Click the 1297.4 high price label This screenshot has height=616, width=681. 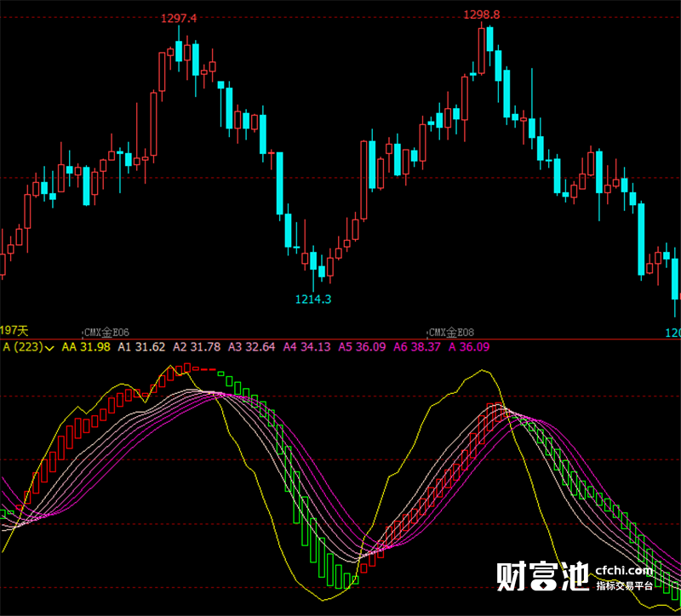click(x=179, y=18)
